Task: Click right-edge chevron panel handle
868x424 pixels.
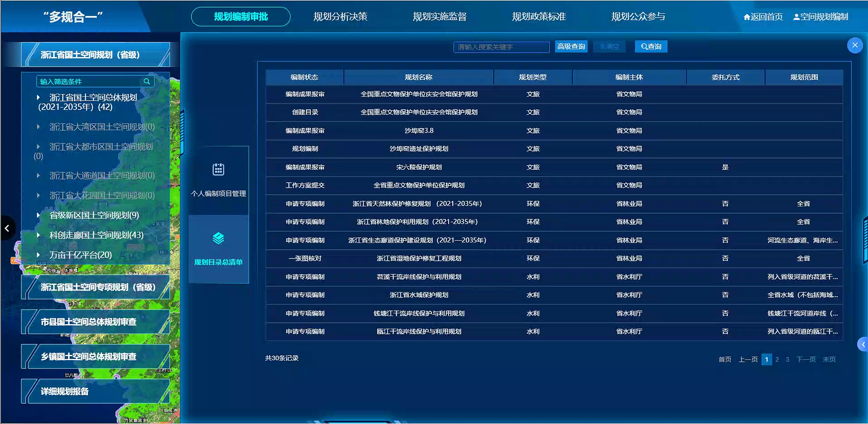Action: click(x=863, y=344)
